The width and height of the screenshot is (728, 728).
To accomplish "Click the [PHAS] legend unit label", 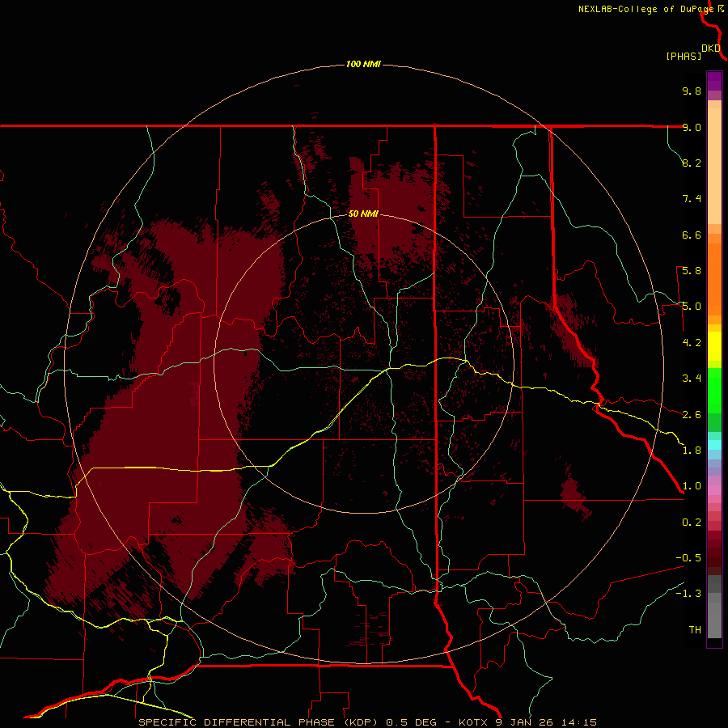I will 684,56.
